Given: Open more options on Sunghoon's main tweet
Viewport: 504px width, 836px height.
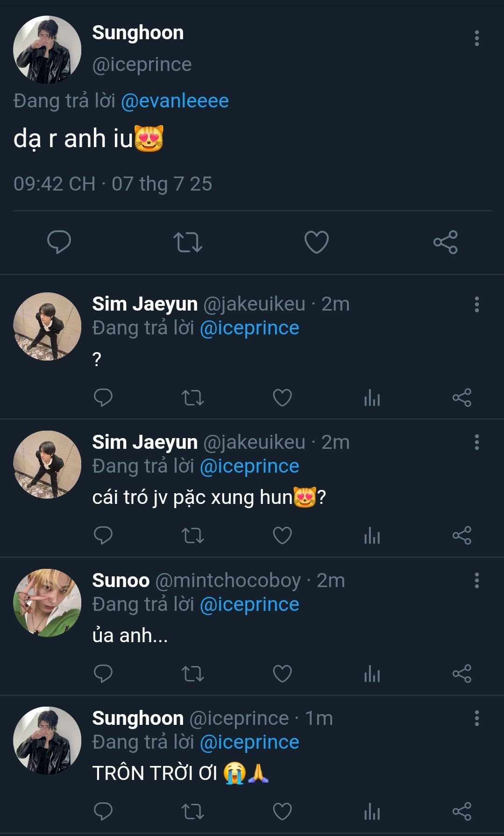Looking at the screenshot, I should (476, 38).
